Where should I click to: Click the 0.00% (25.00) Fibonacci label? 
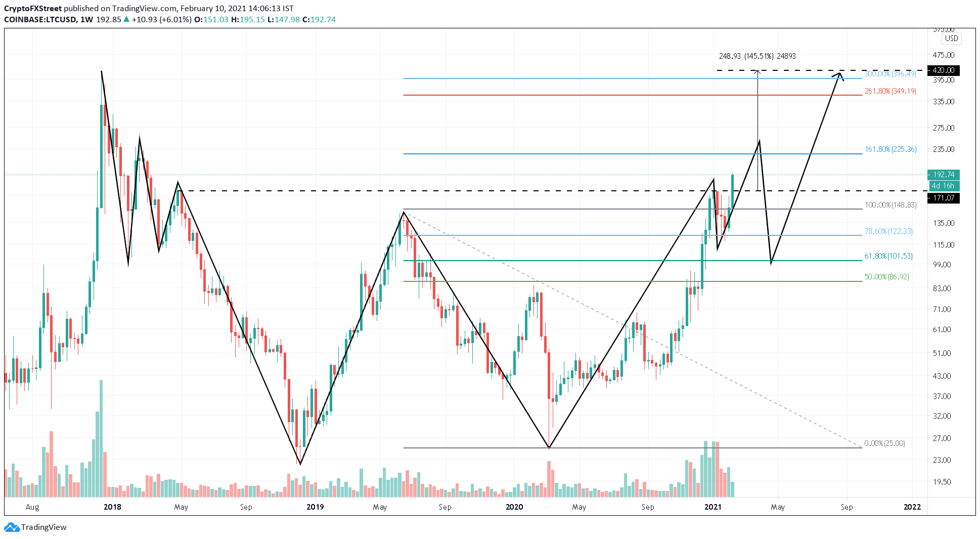pos(884,443)
